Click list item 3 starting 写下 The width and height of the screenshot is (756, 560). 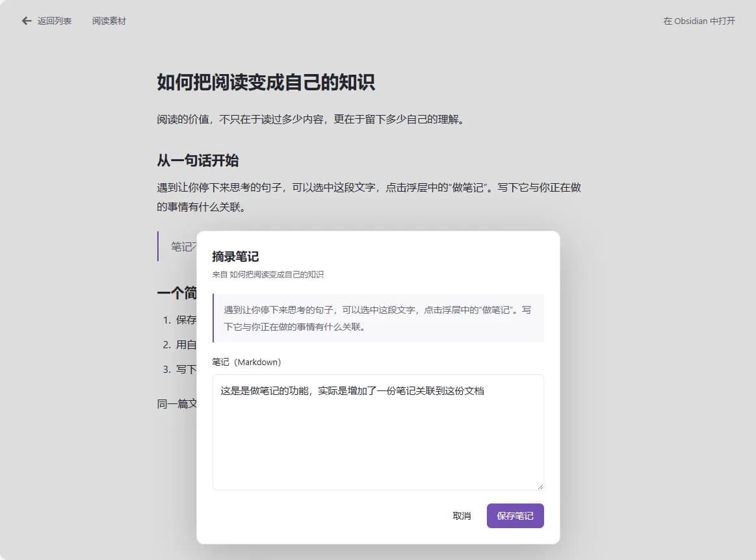point(179,369)
